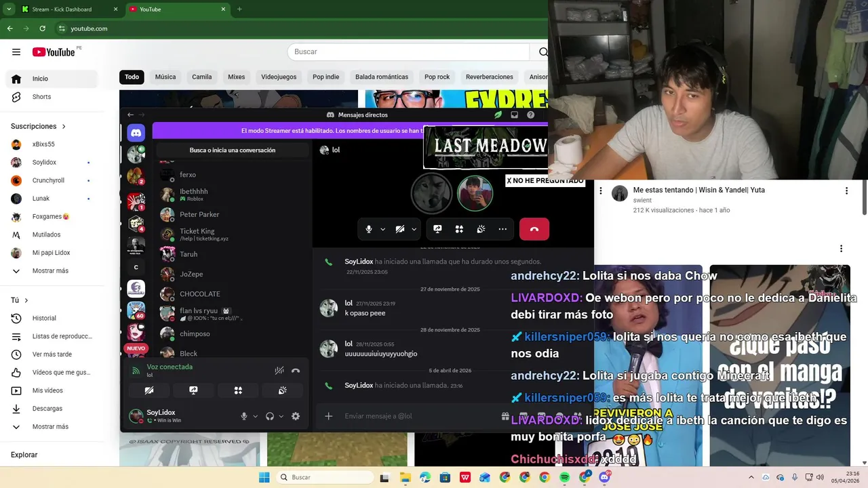Share your screen in the Discord call

point(437,229)
